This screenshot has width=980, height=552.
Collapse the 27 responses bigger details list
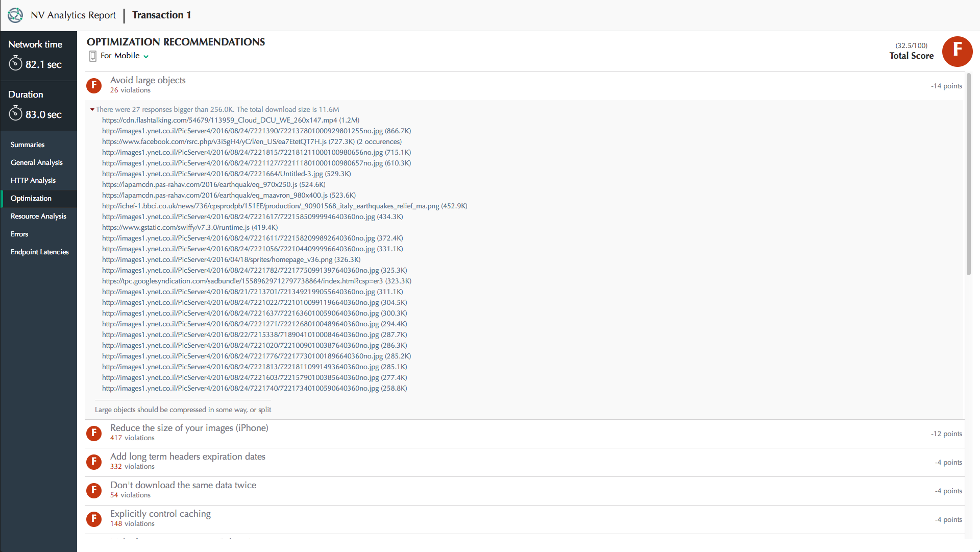92,109
